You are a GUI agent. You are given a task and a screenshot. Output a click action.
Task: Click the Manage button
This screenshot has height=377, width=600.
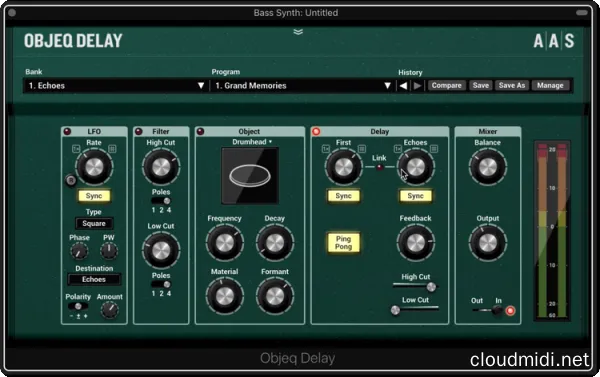tap(550, 85)
